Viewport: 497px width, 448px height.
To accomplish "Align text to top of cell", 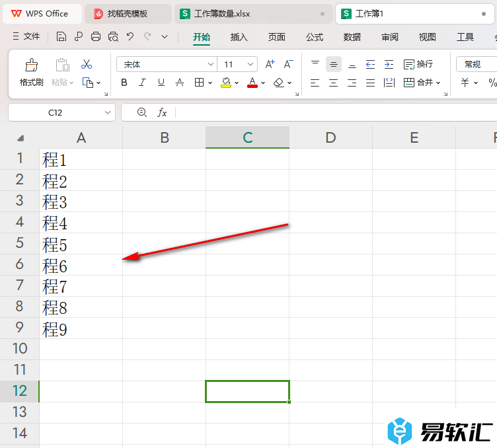I will click(x=315, y=64).
